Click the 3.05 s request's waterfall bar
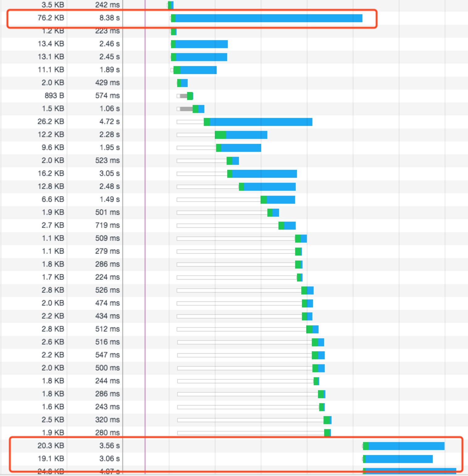 [x=264, y=174]
